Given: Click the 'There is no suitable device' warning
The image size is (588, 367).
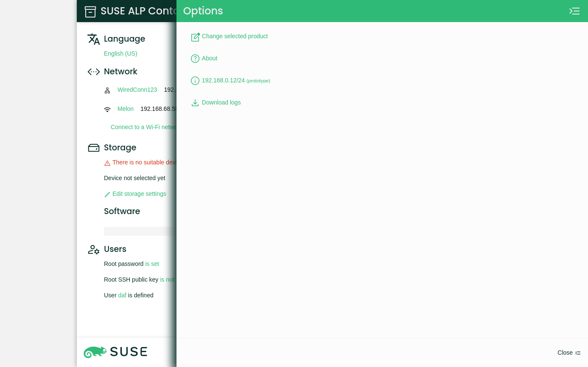Looking at the screenshot, I should click(144, 162).
